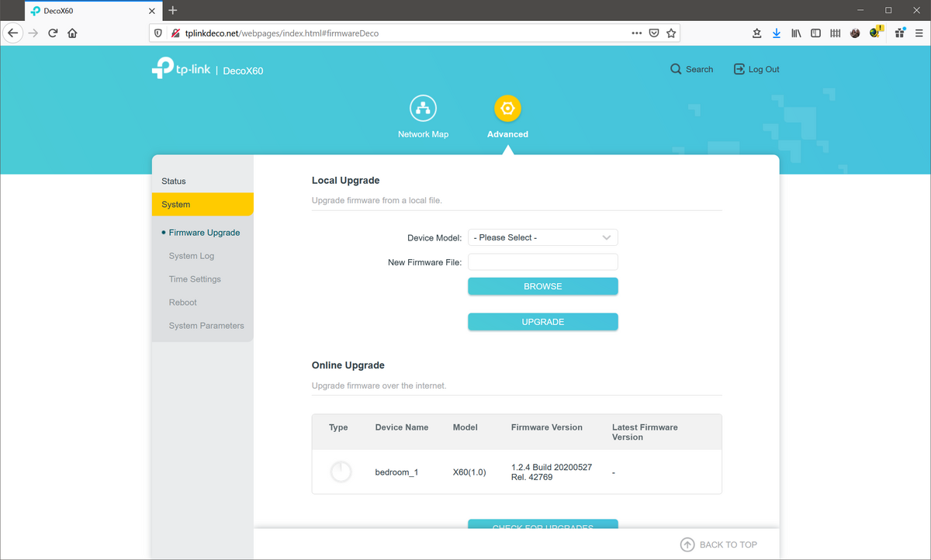Image resolution: width=931 pixels, height=560 pixels.
Task: Open the Reboot page
Action: click(x=183, y=302)
